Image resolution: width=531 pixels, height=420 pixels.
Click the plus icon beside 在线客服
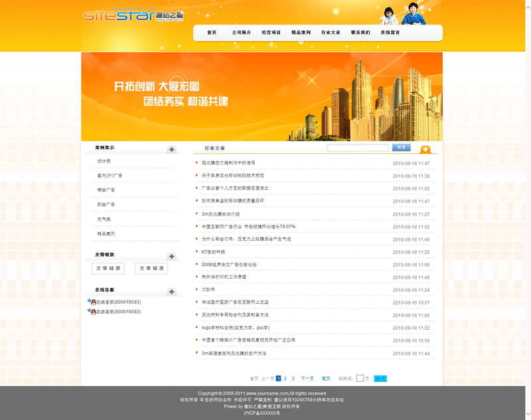[172, 292]
